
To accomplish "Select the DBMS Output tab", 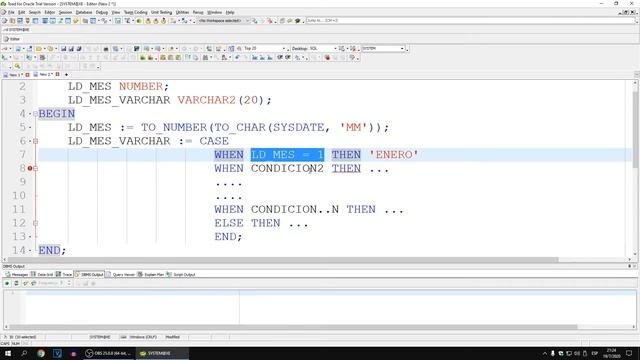I will (x=89, y=274).
